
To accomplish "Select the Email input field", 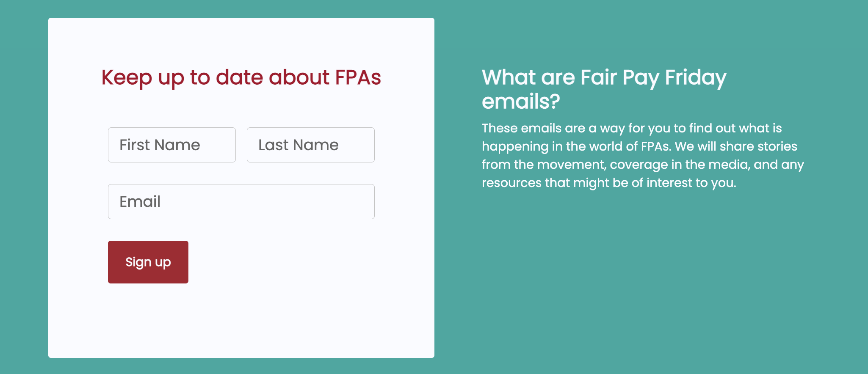I will coord(241,202).
